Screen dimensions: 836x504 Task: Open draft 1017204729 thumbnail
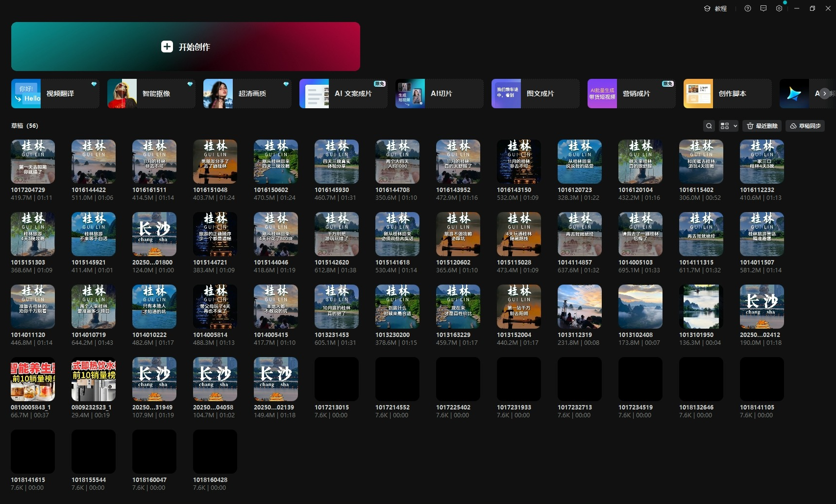(x=33, y=162)
